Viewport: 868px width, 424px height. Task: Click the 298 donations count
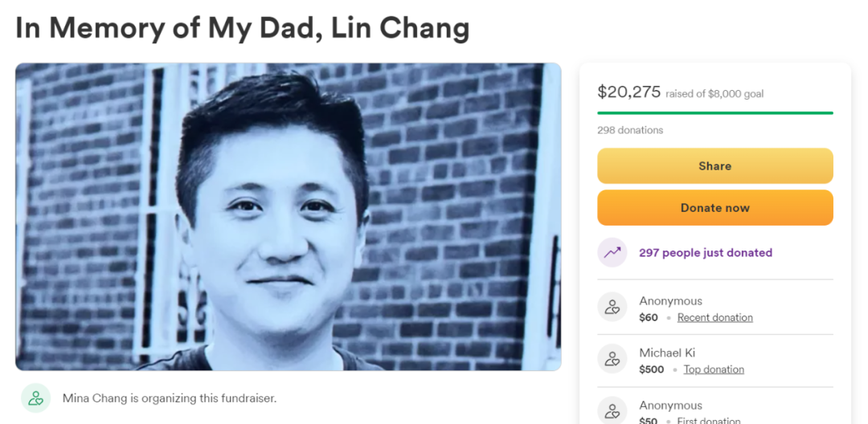(630, 130)
